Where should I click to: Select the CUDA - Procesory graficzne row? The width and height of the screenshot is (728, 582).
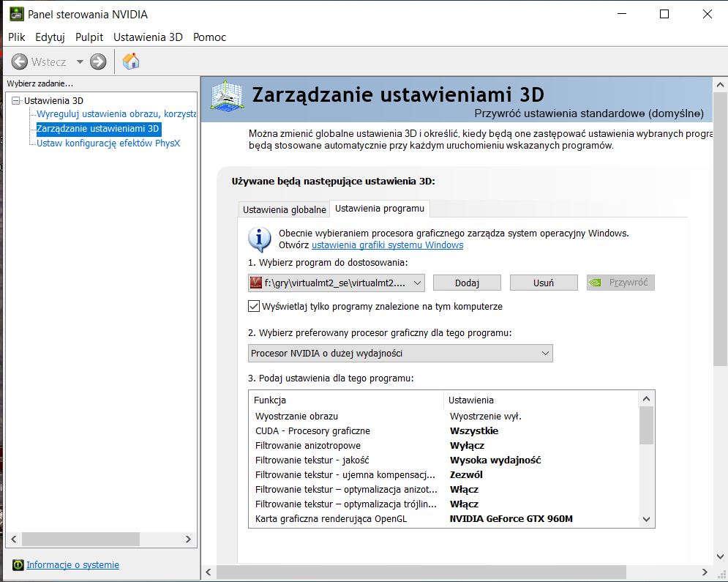coord(444,430)
